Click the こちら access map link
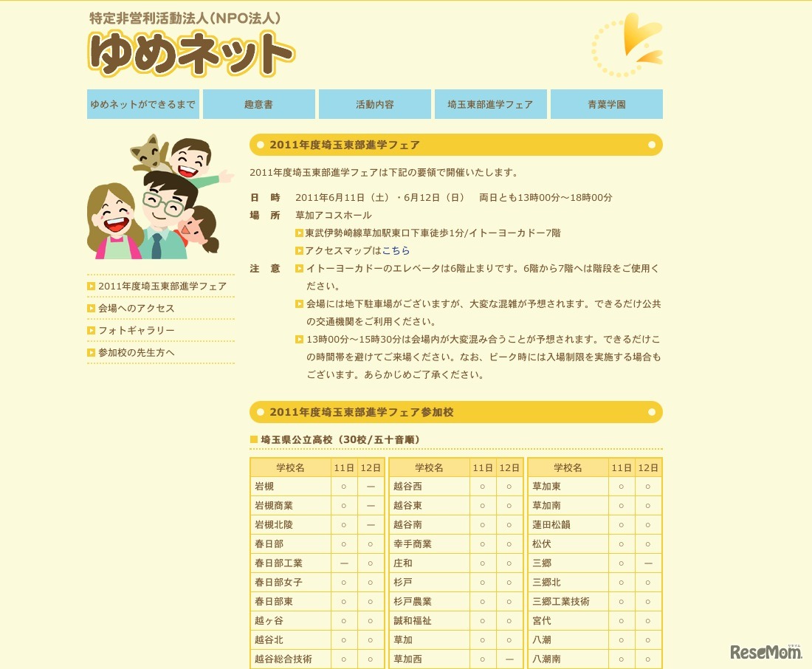The height and width of the screenshot is (669, 812). 396,250
